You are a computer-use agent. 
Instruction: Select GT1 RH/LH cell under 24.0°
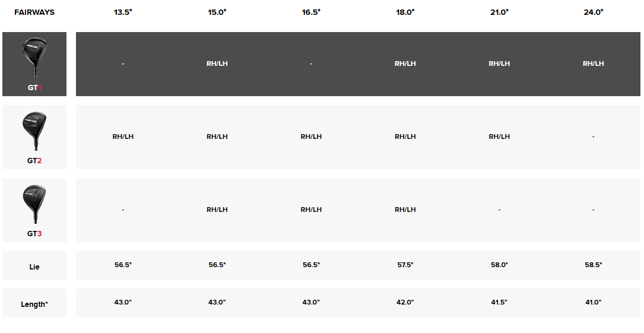[x=594, y=64]
